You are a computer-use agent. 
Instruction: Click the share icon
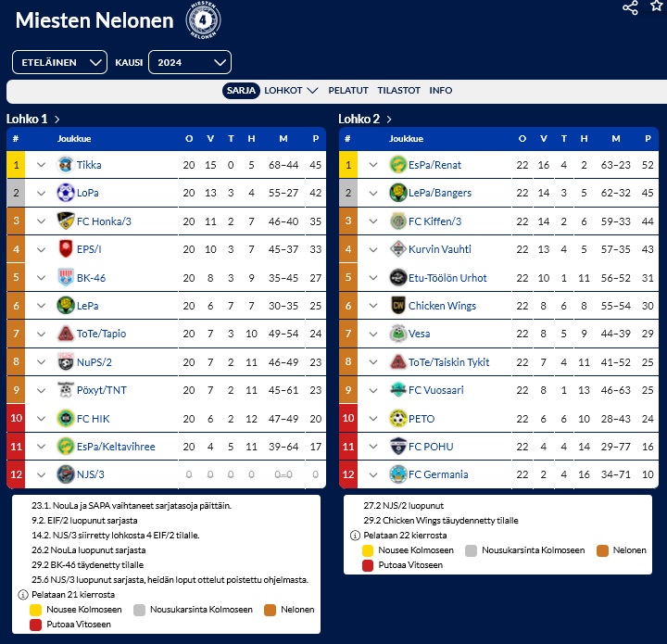tap(630, 7)
